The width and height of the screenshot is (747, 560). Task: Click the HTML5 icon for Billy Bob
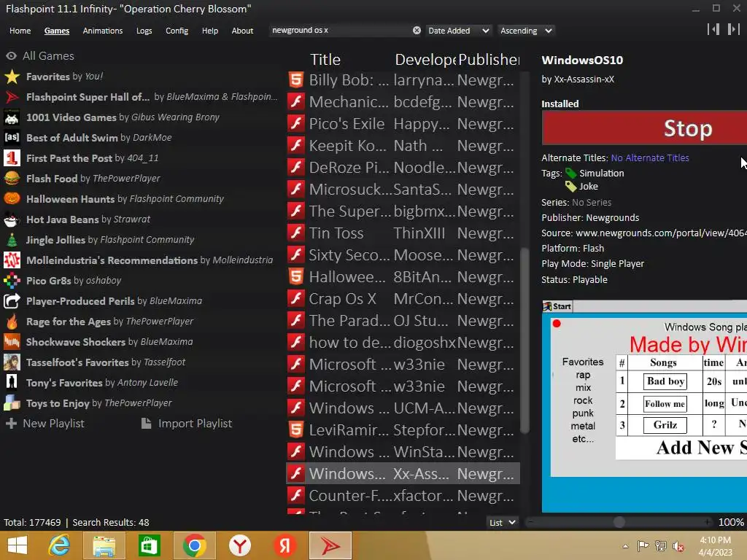tap(296, 79)
